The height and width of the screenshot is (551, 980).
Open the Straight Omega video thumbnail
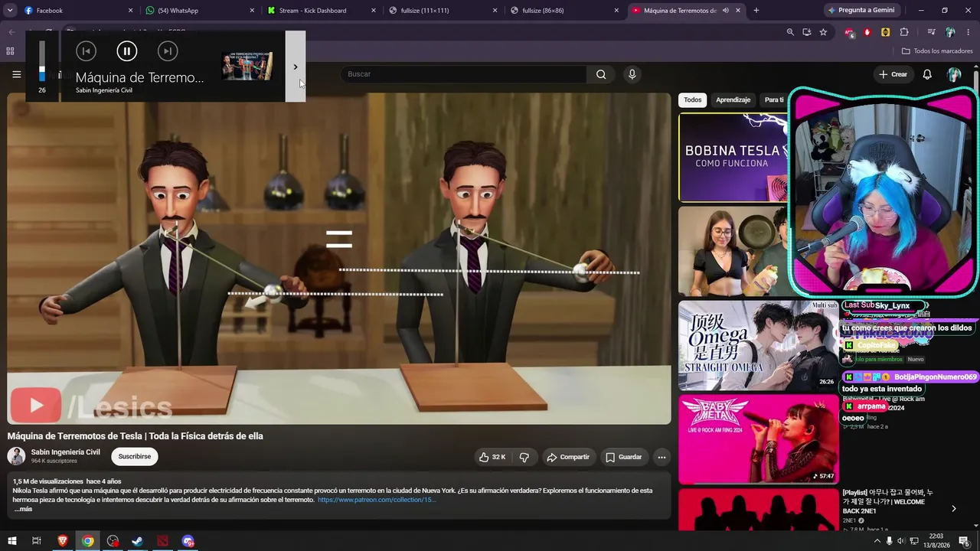[x=758, y=345]
